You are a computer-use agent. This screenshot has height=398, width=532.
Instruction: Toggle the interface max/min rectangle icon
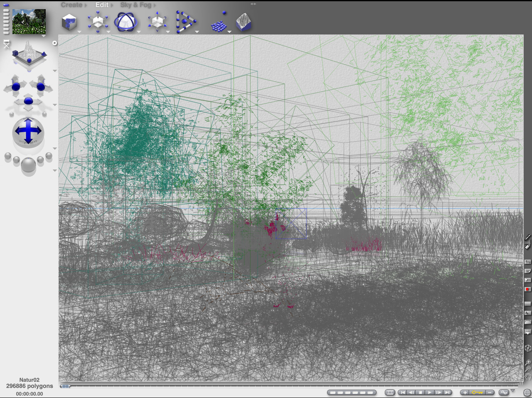pos(528,262)
